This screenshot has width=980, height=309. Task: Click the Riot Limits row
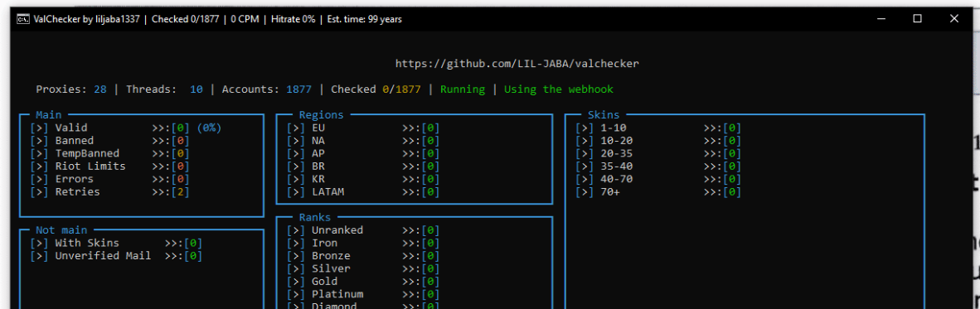point(109,166)
